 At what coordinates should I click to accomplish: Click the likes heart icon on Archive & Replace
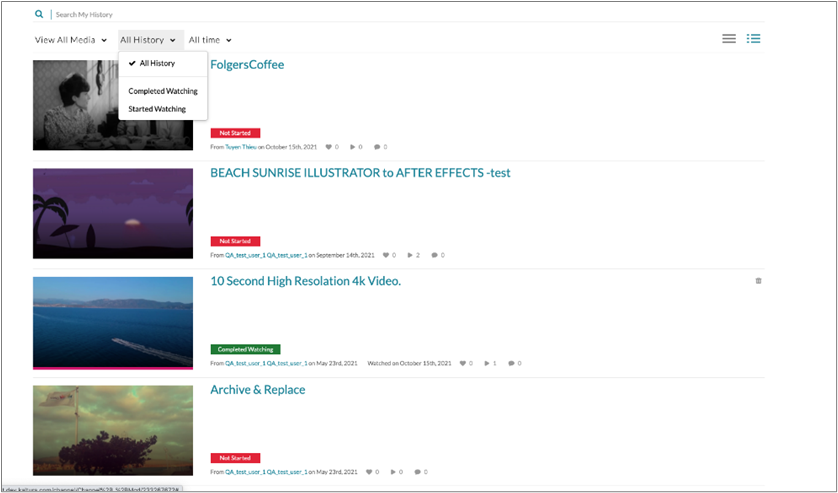pyautogui.click(x=369, y=472)
